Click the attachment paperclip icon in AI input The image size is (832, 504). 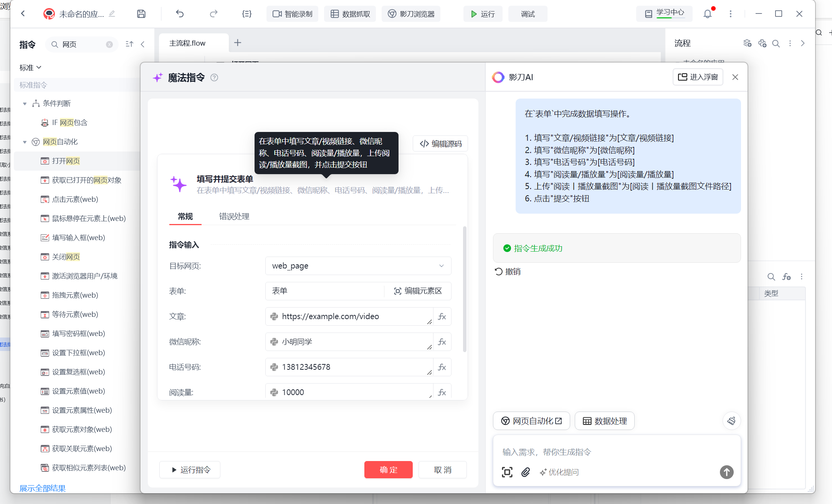pos(526,472)
